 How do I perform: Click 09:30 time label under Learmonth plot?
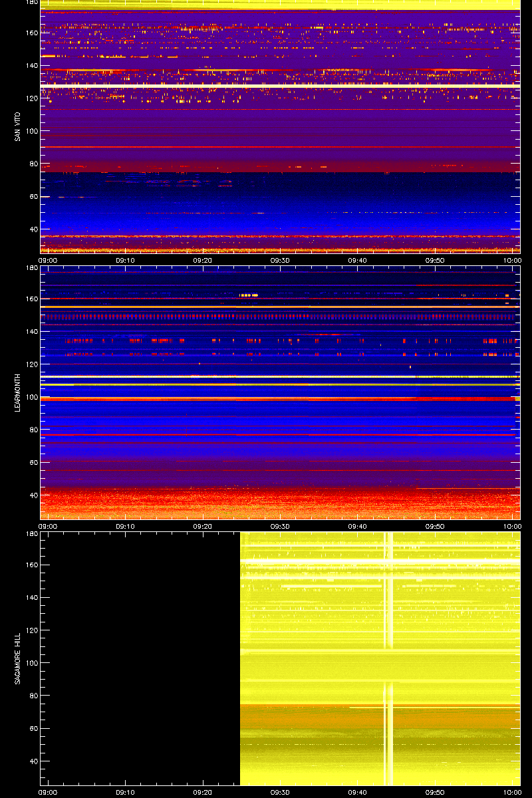pos(280,526)
